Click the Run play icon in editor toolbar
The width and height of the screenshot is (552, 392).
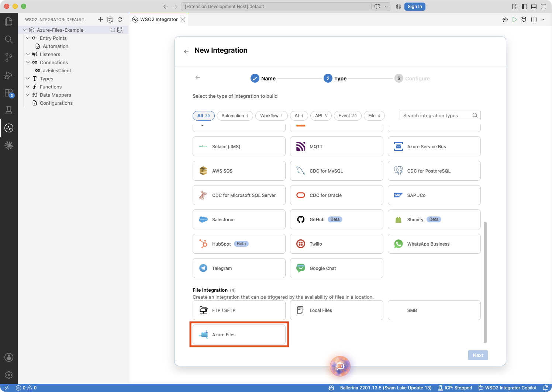(x=515, y=20)
